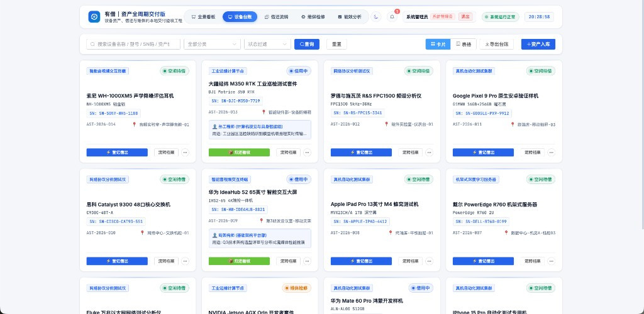Click the borrower info box on the 大疆经纬 M350 card
This screenshot has width=644, height=314.
pyautogui.click(x=260, y=129)
